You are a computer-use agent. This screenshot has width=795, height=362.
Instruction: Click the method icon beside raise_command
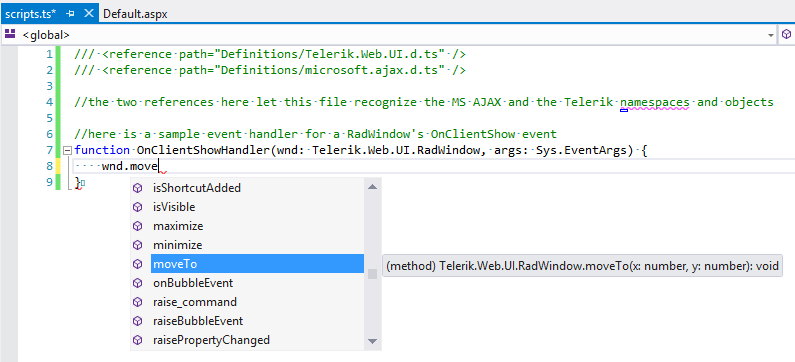[137, 302]
